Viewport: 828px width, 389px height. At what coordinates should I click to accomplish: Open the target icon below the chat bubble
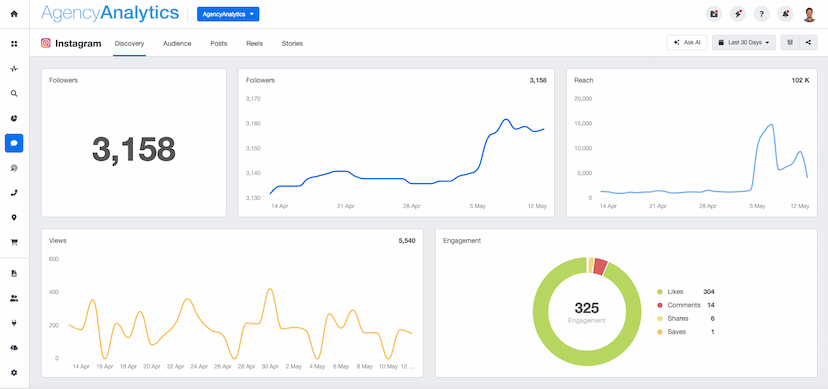point(14,168)
